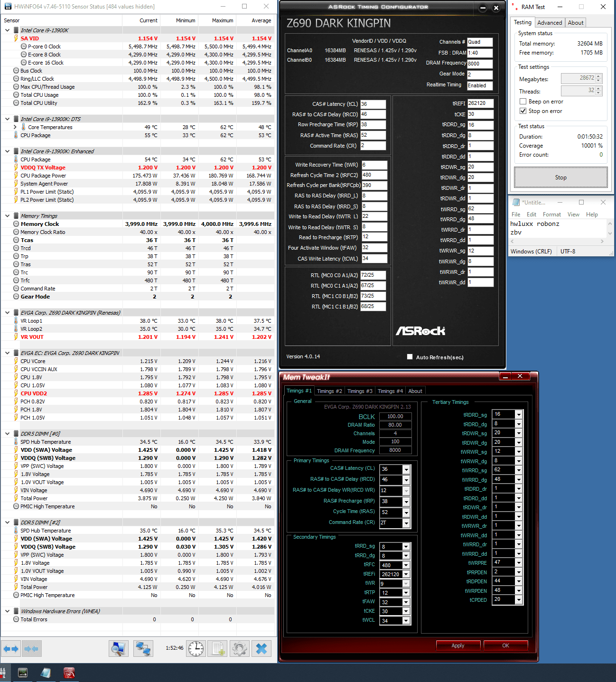Open the File menu in Notepad
Image resolution: width=616 pixels, height=682 pixels.
516,215
